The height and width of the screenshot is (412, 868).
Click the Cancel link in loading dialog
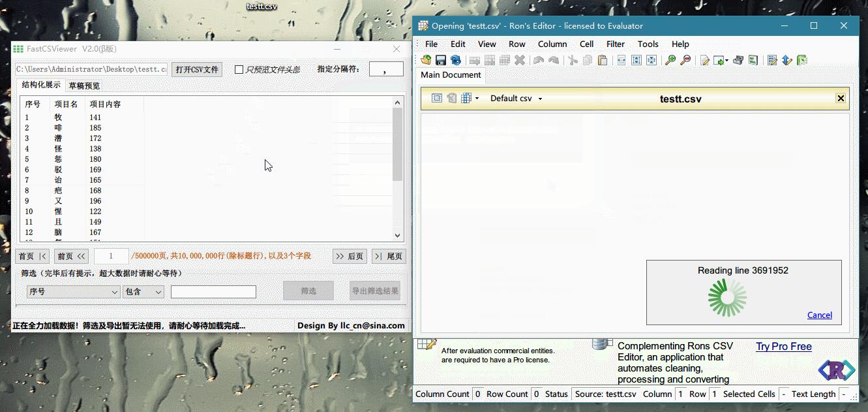tap(819, 315)
